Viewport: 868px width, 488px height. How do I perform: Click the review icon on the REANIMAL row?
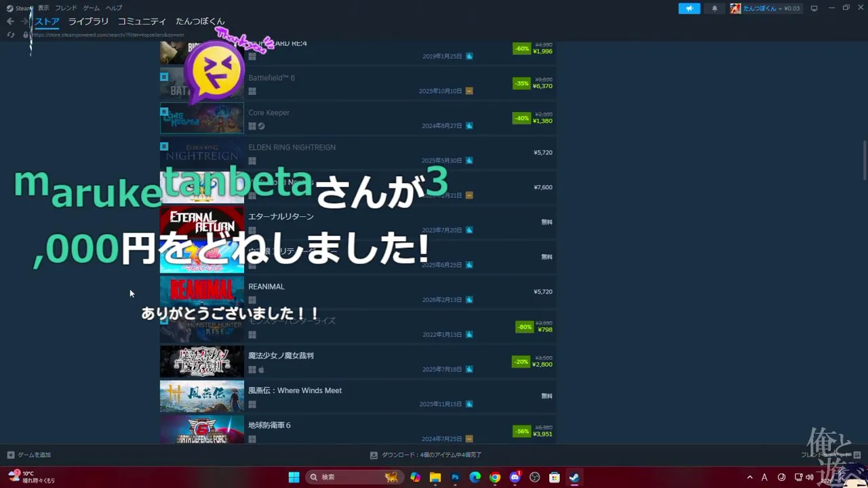coord(469,300)
